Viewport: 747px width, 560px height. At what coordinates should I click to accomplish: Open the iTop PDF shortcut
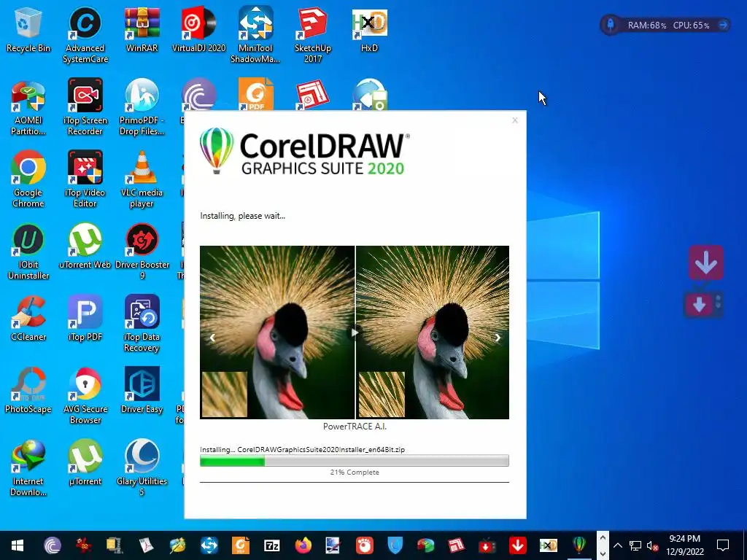pos(85,319)
